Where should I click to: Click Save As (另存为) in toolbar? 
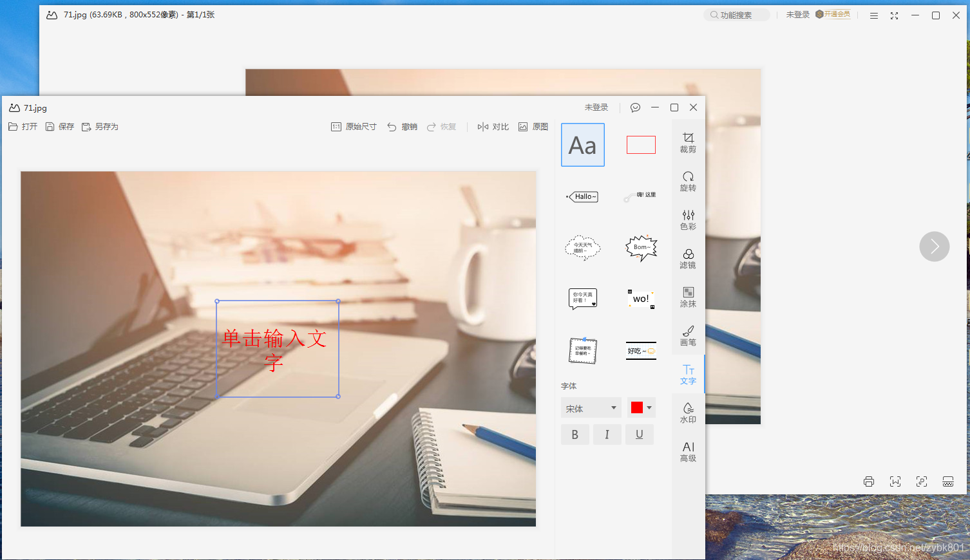[x=100, y=127]
